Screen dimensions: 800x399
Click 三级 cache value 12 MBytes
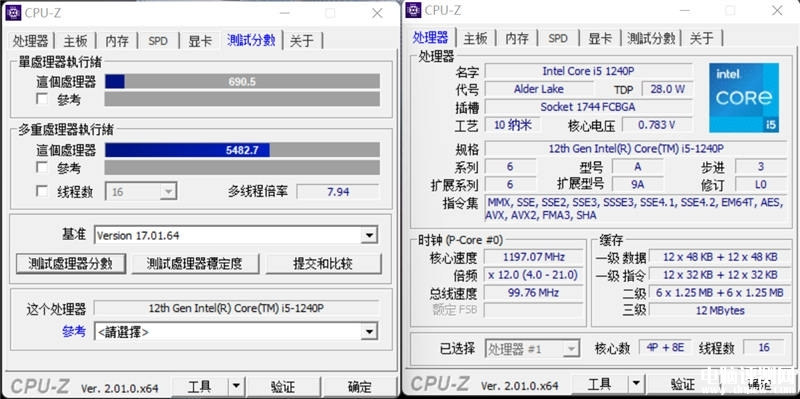click(720, 310)
